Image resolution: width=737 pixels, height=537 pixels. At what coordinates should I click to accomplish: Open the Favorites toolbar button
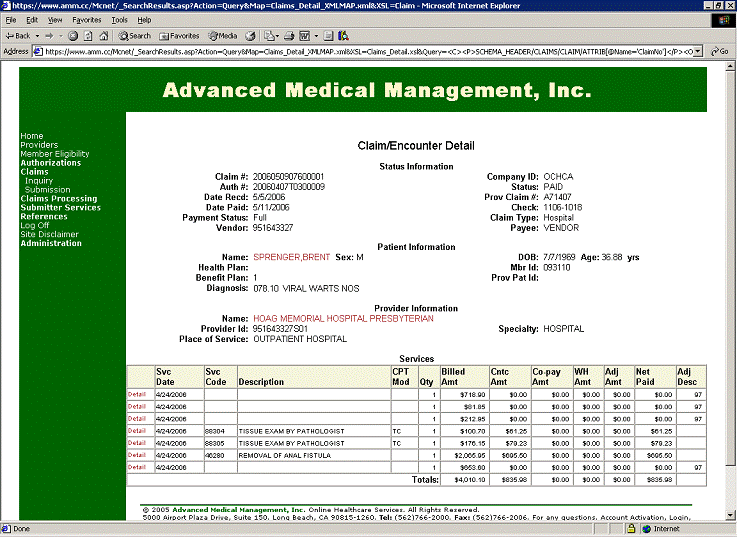pyautogui.click(x=178, y=35)
